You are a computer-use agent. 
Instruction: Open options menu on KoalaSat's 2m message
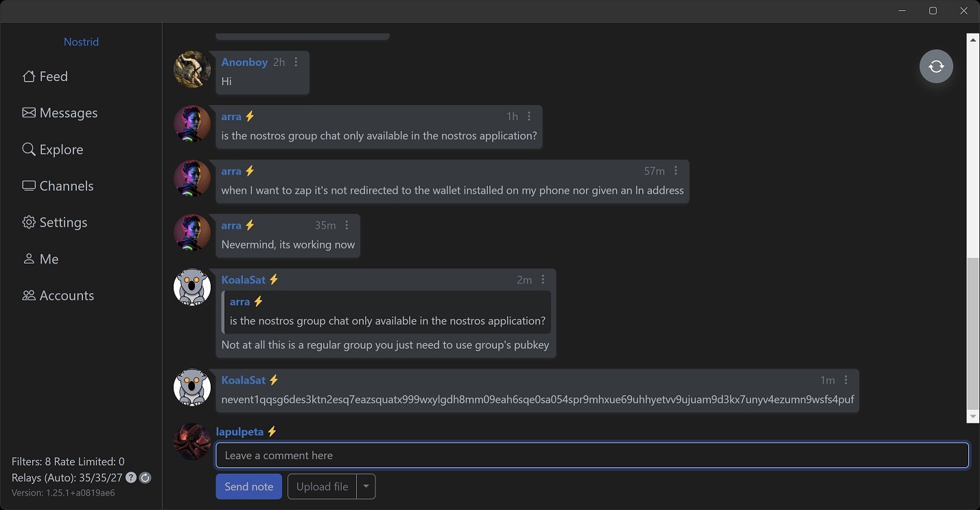point(543,279)
